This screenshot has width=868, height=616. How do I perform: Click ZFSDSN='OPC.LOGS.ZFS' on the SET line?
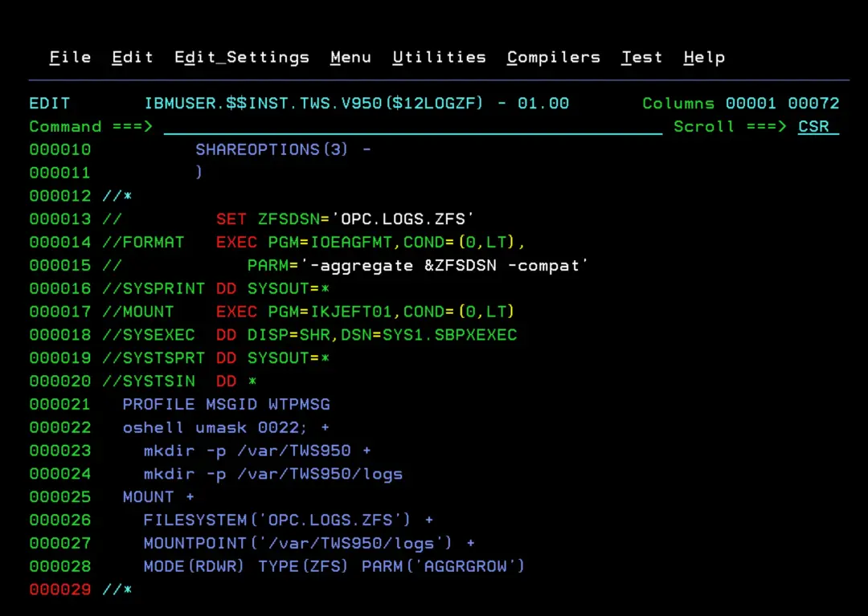(x=366, y=219)
